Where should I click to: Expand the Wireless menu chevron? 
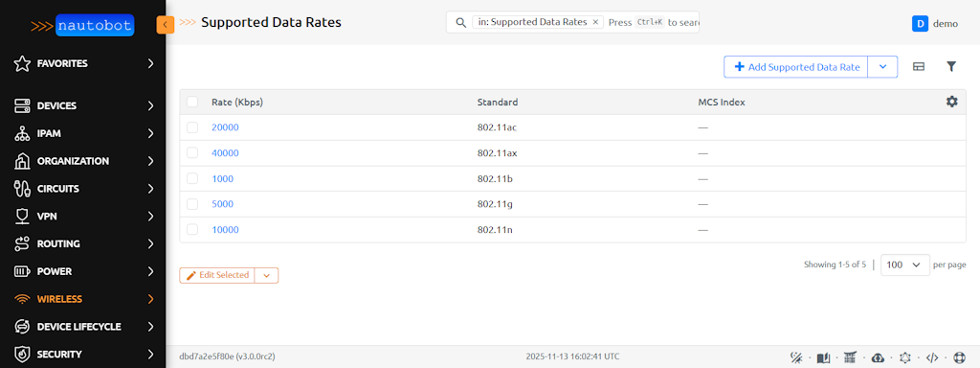coord(150,299)
